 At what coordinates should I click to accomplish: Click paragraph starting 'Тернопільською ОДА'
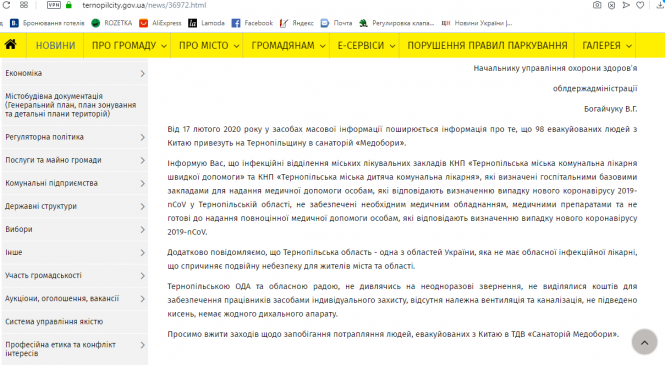(402, 300)
